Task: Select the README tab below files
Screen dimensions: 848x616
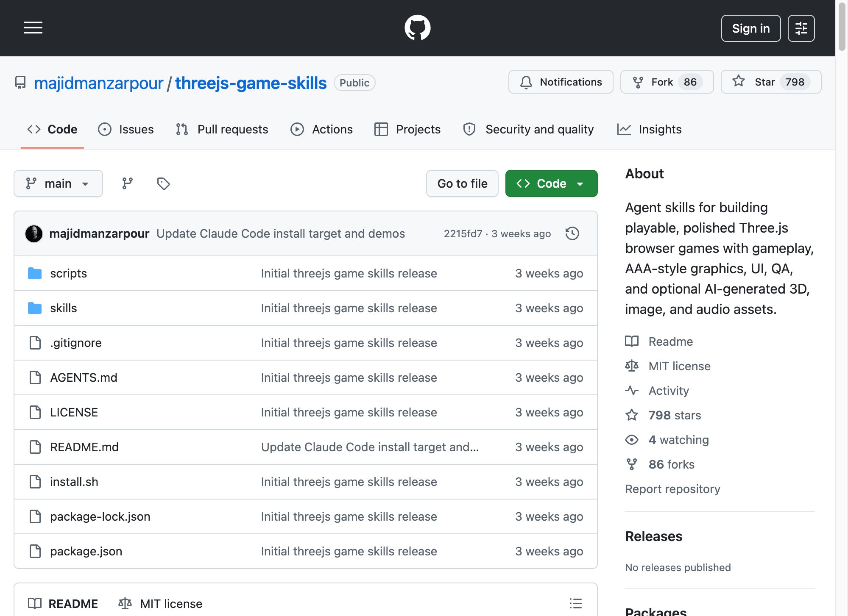Action: (x=63, y=604)
